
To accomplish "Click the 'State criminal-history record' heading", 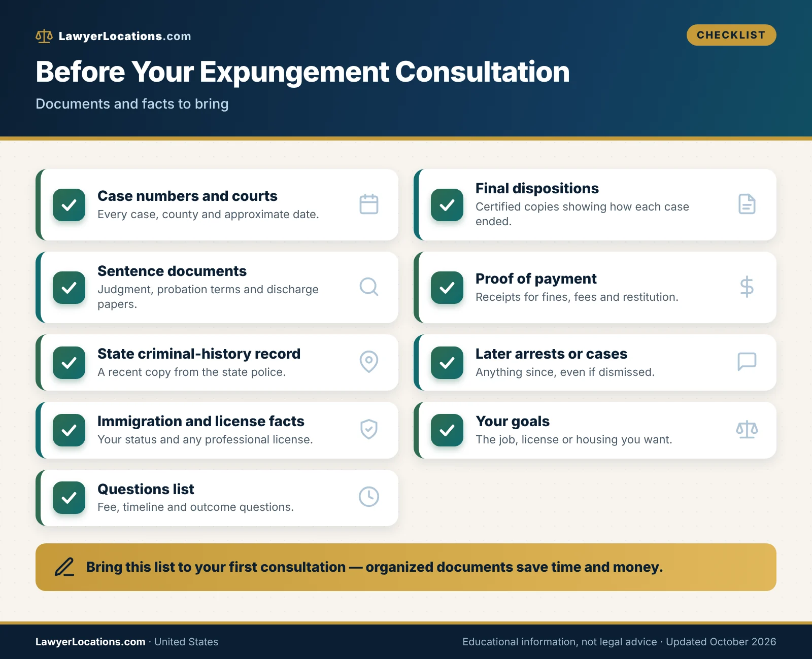I will (x=199, y=354).
